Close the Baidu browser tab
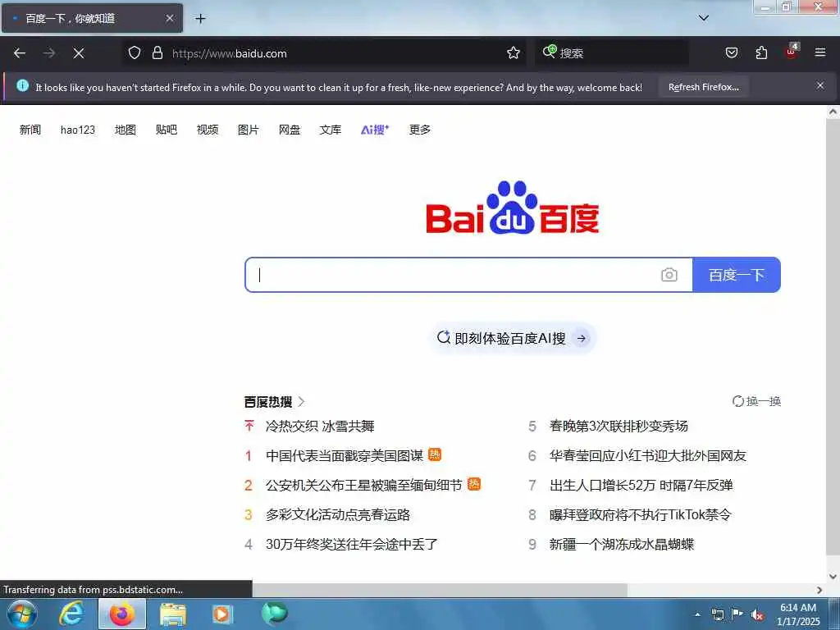 (x=169, y=18)
